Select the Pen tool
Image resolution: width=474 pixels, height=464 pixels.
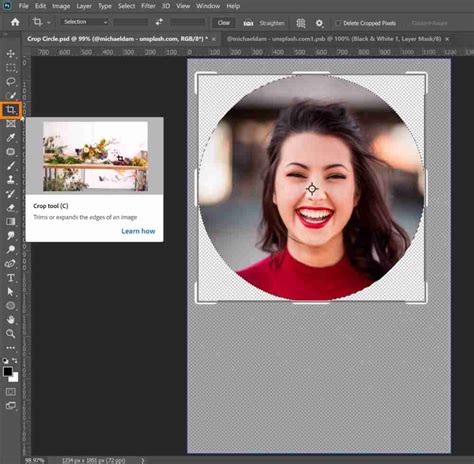11,264
